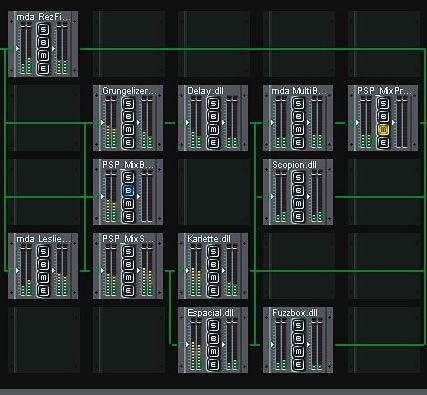Bypass the mda RezFilter plugin
The image size is (427, 395).
click(x=43, y=43)
